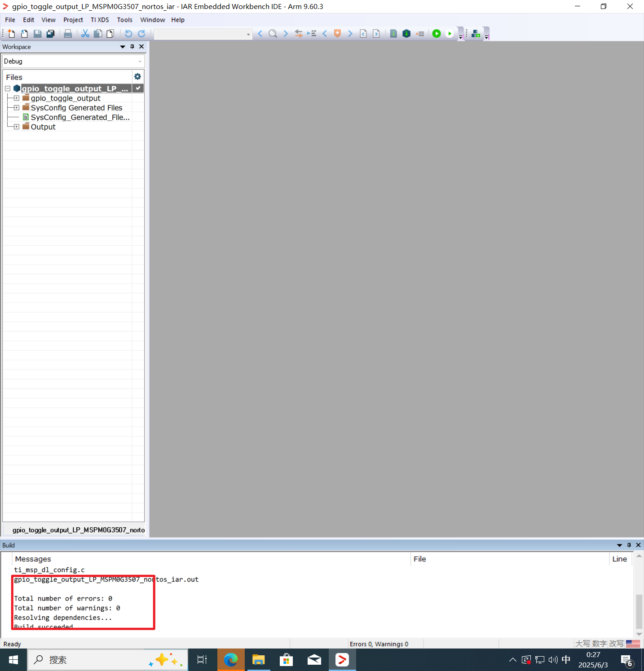Click the Replace arrows icon
This screenshot has width=644, height=671.
[x=299, y=34]
